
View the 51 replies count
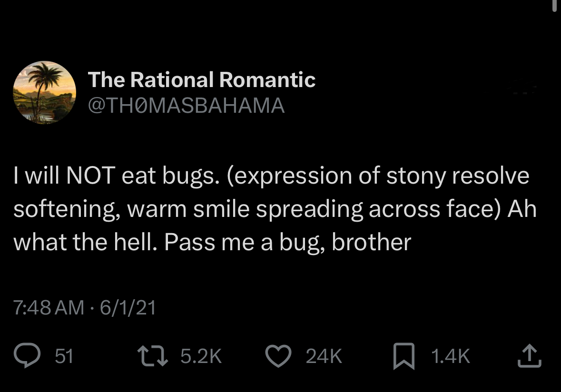click(64, 356)
